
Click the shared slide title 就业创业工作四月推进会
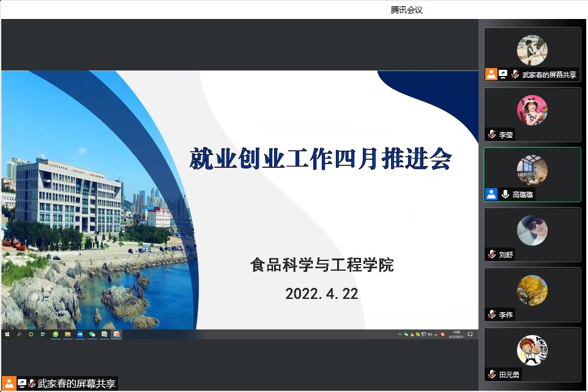point(321,159)
